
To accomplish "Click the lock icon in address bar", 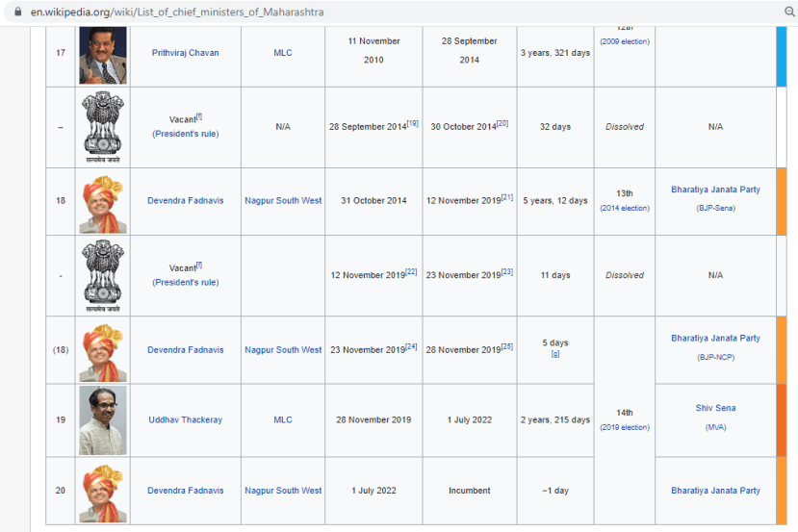I will tap(13, 13).
